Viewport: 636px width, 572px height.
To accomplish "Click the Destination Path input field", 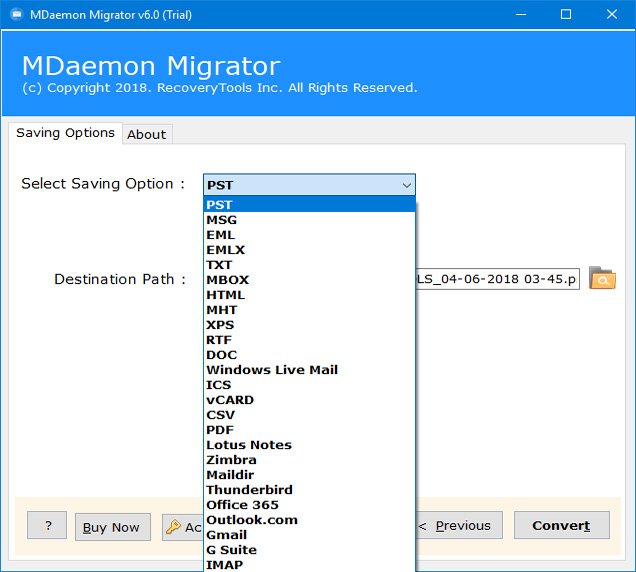I will pyautogui.click(x=497, y=279).
